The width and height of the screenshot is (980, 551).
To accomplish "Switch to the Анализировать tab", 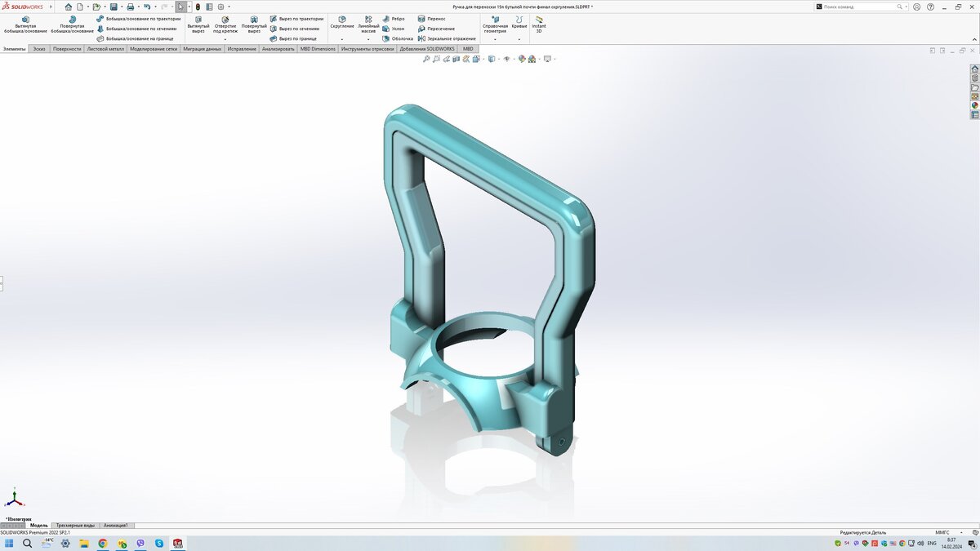I will 278,49.
